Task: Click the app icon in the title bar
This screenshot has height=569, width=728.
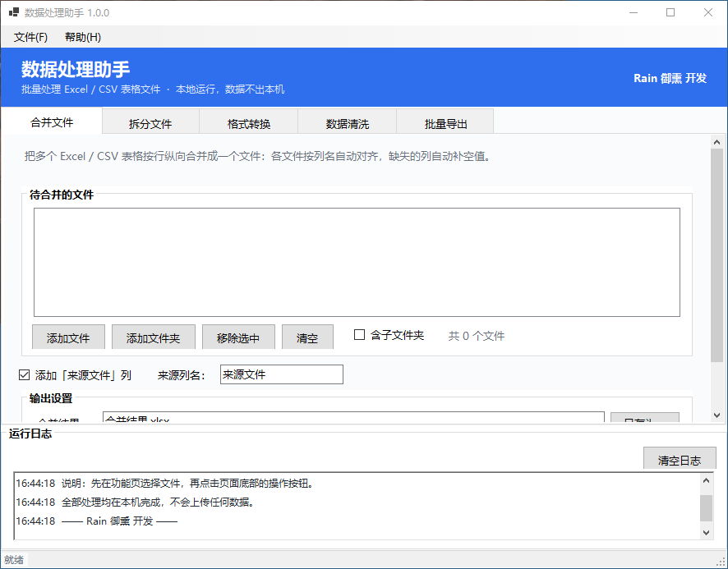Action: 13,12
